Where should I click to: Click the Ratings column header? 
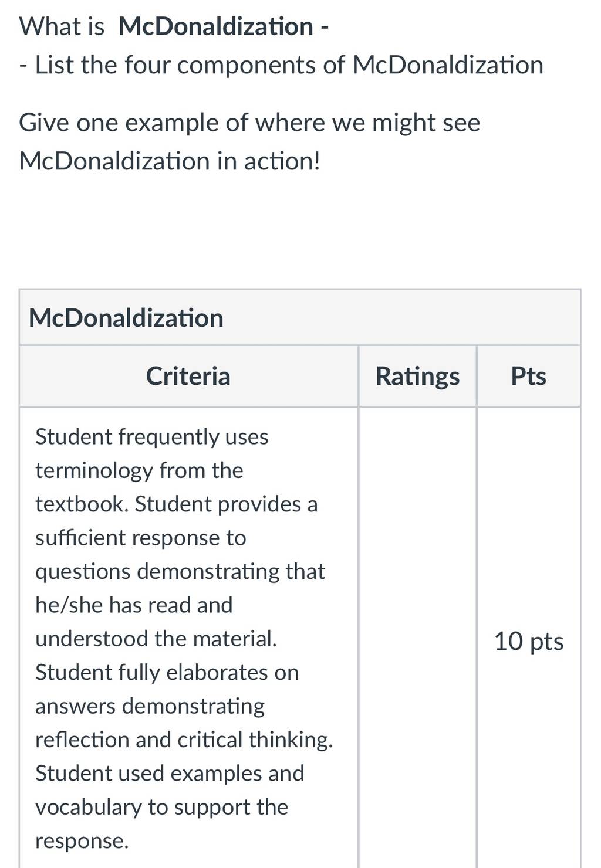[x=417, y=376]
